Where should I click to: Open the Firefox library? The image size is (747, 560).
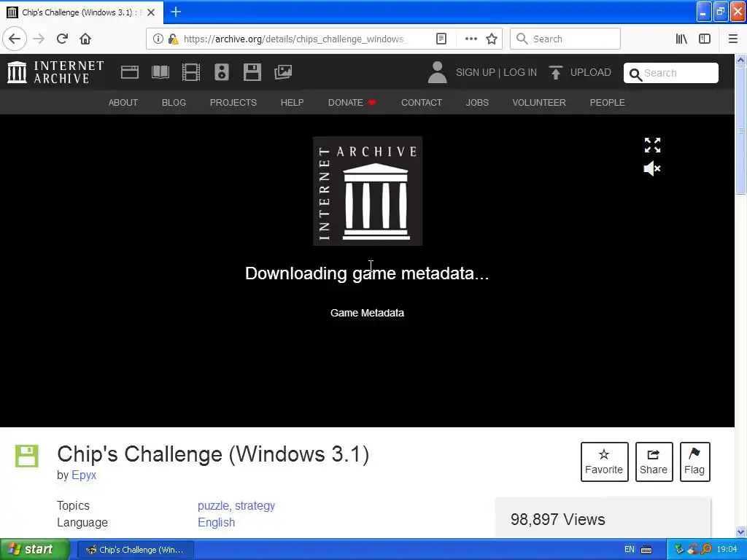pyautogui.click(x=681, y=39)
